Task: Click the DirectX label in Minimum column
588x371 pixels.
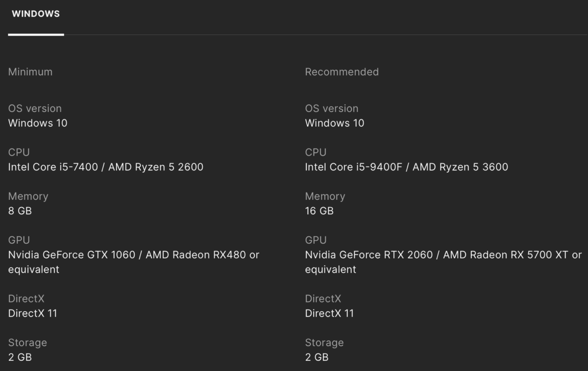Action: [27, 299]
